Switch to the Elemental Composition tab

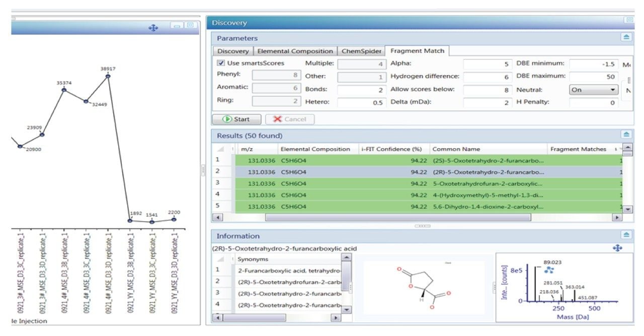pos(295,51)
